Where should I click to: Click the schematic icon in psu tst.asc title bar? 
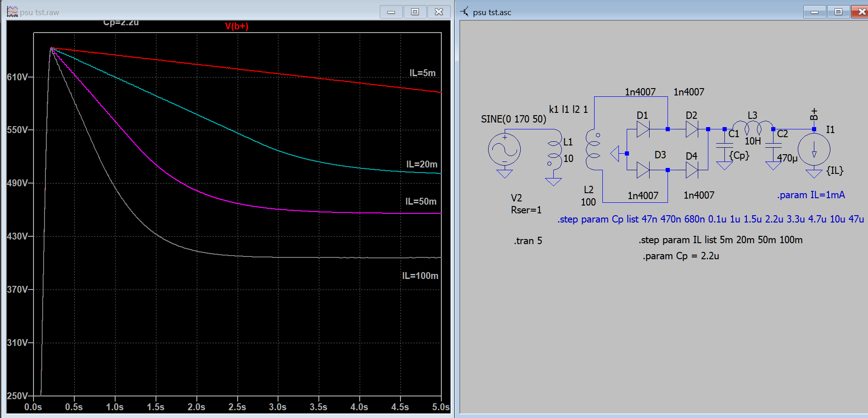(x=465, y=11)
